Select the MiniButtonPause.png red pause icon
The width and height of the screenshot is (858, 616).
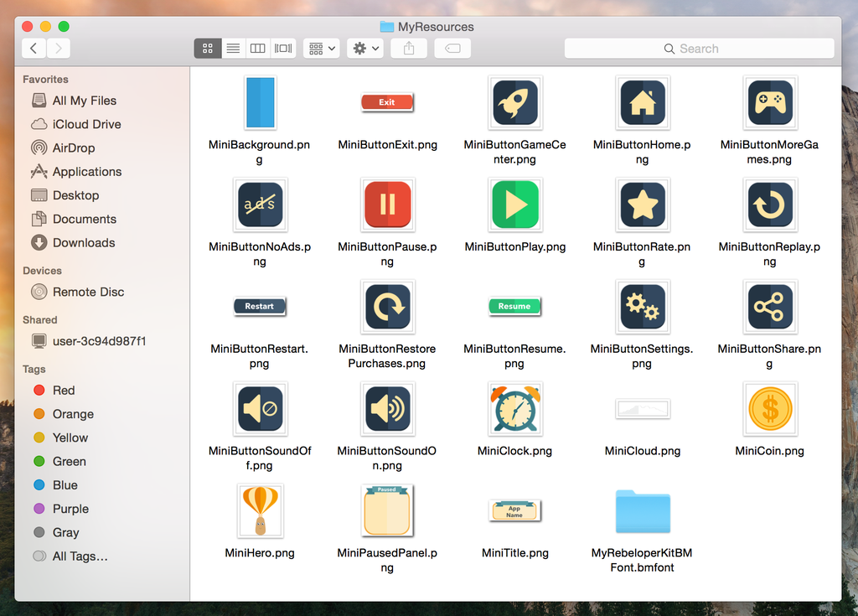click(x=387, y=204)
